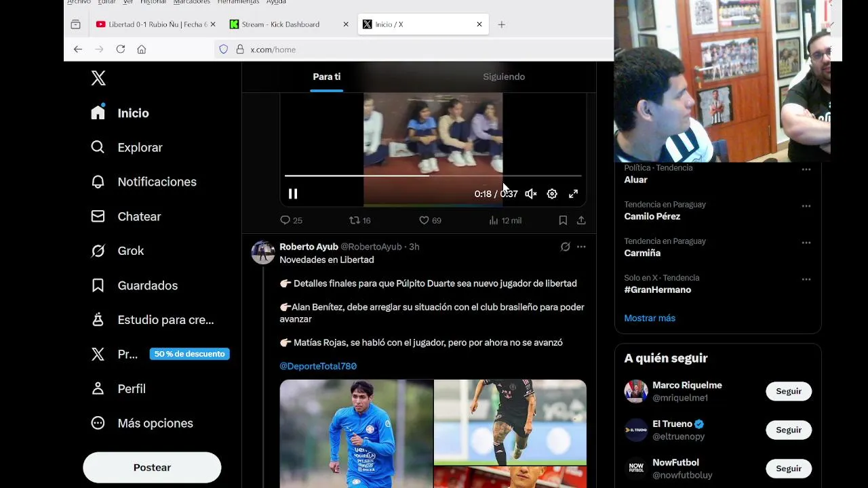Viewport: 868px width, 488px height.
Task: Open Camilo Pérez trend
Action: coord(652,216)
